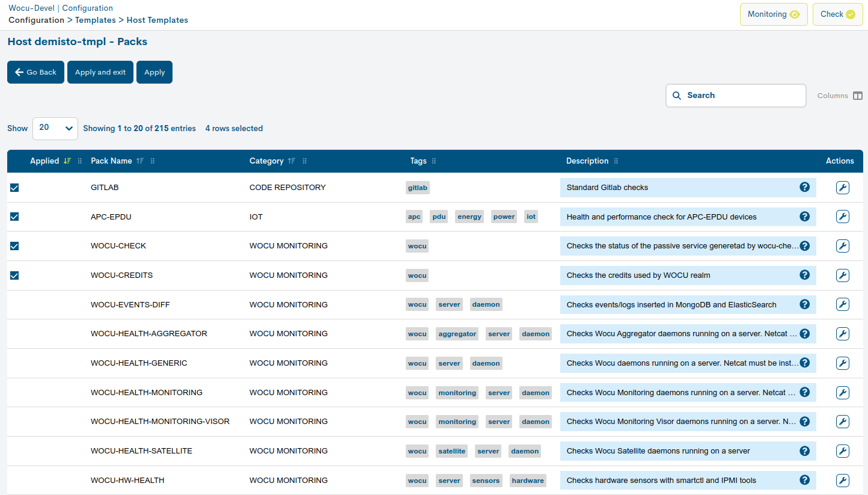Open wrench settings for APC-EPDU pack
This screenshot has height=495, width=868.
(x=842, y=217)
